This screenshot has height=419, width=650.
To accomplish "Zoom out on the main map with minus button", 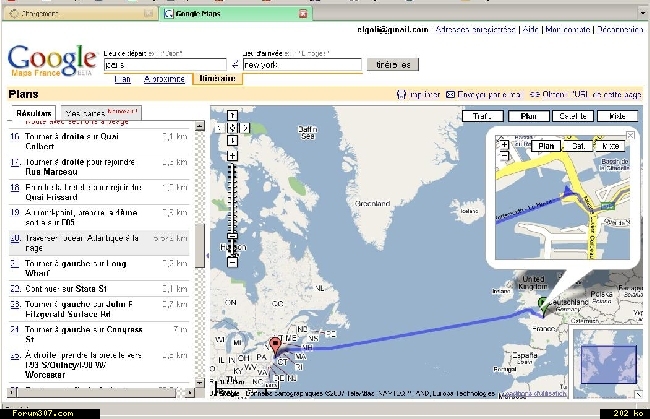I will tap(232, 262).
